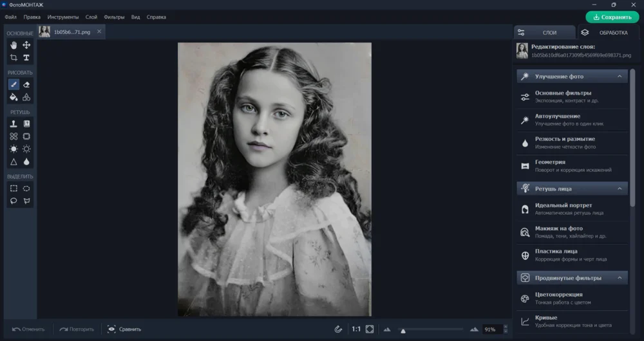Screen dimensions: 644x341
Task: Click the portrait image on canvas
Action: 274,180
